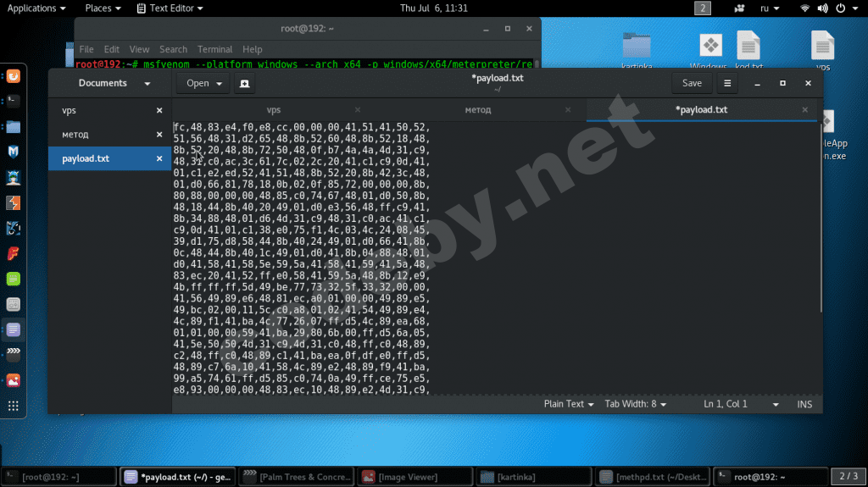Open Burp Suite orange dock icon
This screenshot has width=868, height=487.
coord(14,202)
